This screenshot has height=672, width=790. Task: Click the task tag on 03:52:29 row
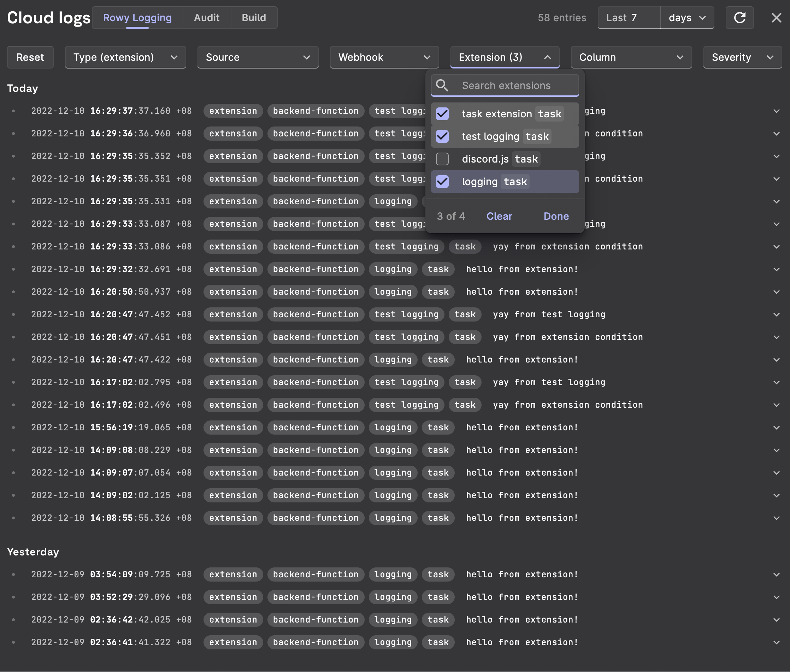pos(438,597)
